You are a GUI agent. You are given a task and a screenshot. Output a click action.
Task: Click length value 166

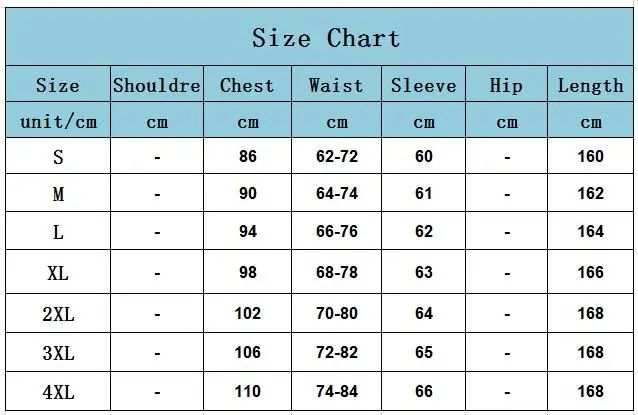point(590,272)
